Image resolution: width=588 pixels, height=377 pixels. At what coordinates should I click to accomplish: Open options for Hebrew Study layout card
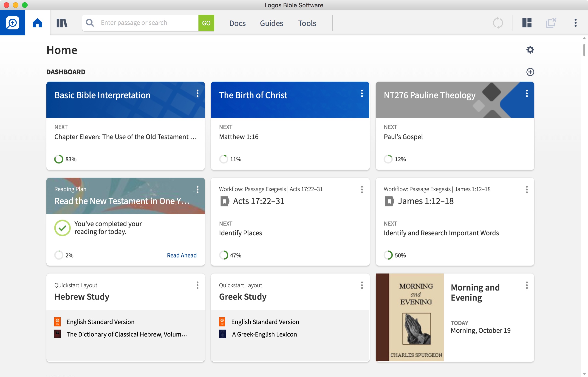click(x=197, y=285)
